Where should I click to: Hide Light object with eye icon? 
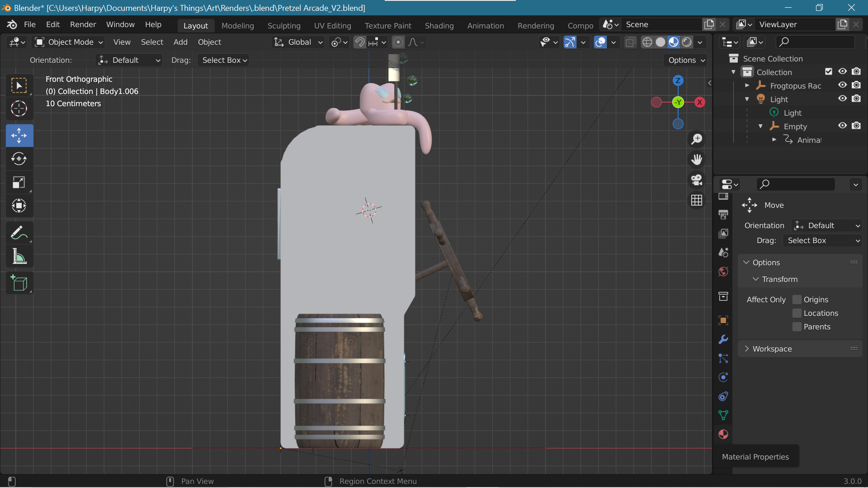point(842,99)
